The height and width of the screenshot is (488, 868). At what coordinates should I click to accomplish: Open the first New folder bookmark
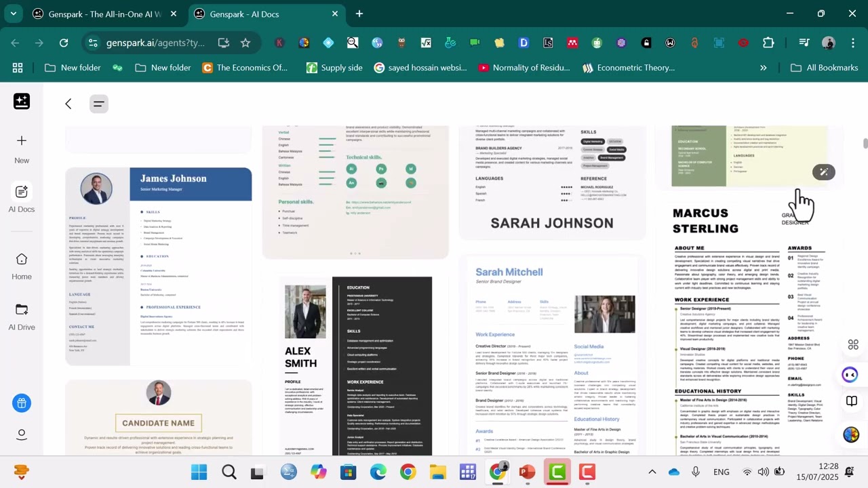73,68
